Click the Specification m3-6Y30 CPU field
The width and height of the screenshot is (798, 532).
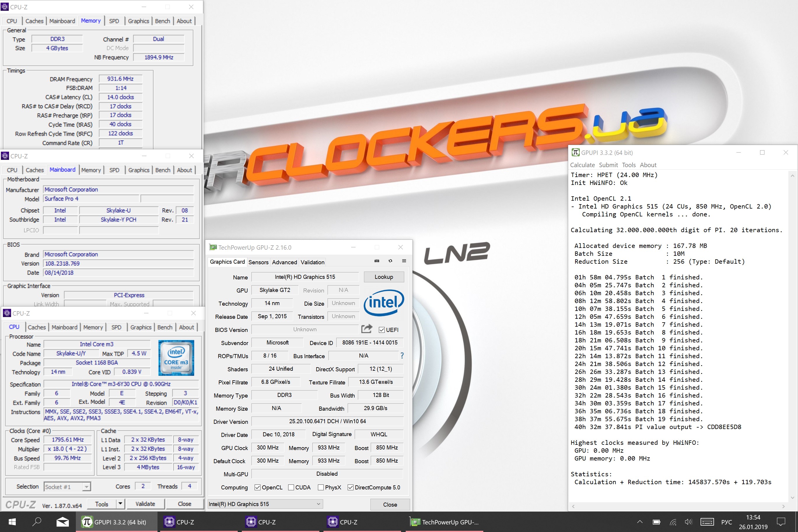[x=121, y=384]
